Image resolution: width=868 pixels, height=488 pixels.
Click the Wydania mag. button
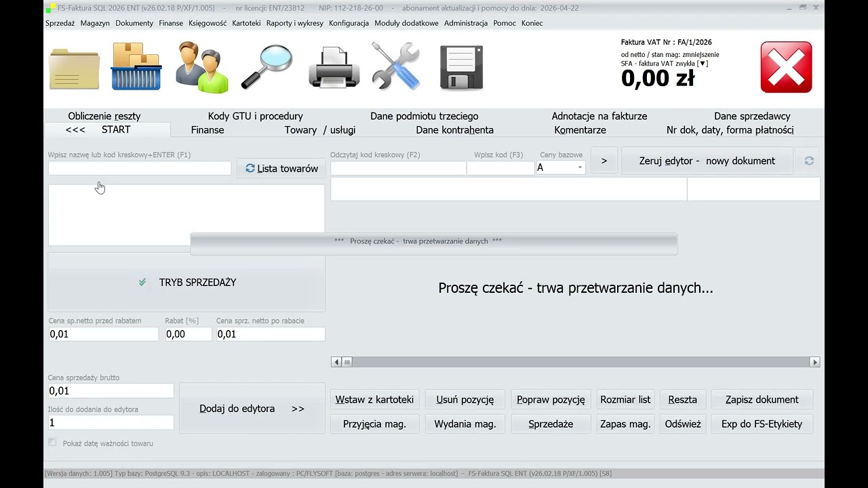[465, 424]
